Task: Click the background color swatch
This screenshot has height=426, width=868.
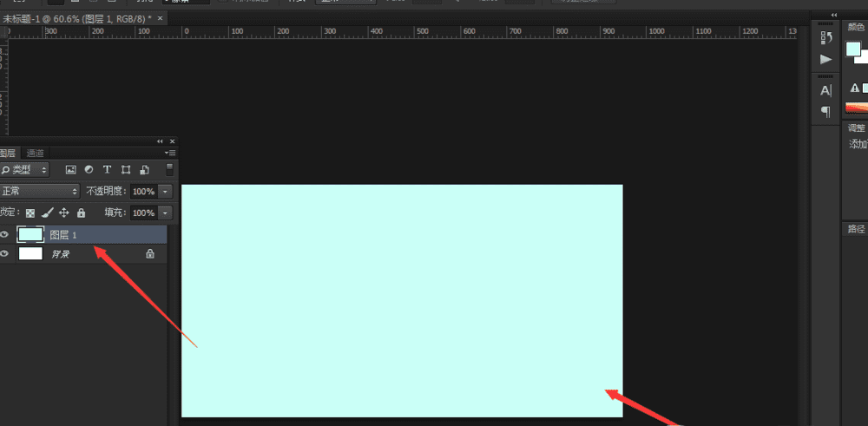Action: pyautogui.click(x=863, y=59)
